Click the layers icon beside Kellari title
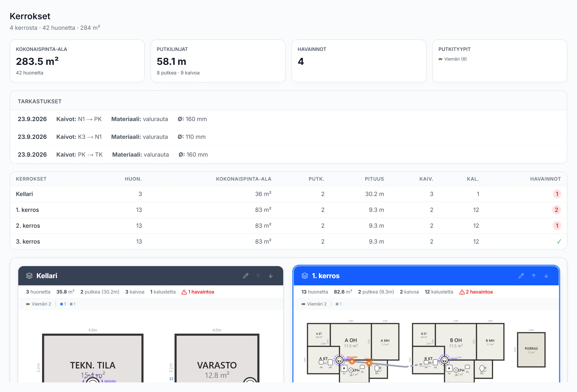Viewport: 577px width, 392px height. click(x=29, y=276)
